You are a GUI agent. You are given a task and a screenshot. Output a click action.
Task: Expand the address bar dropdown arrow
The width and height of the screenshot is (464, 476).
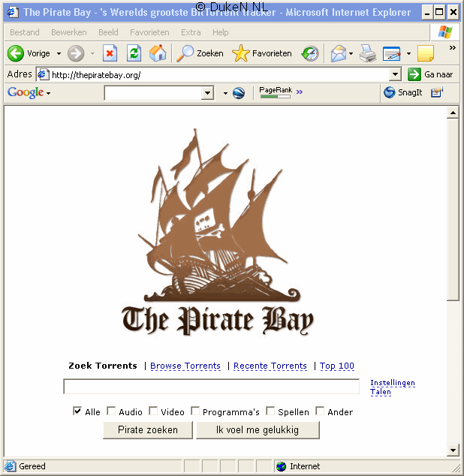pyautogui.click(x=396, y=74)
